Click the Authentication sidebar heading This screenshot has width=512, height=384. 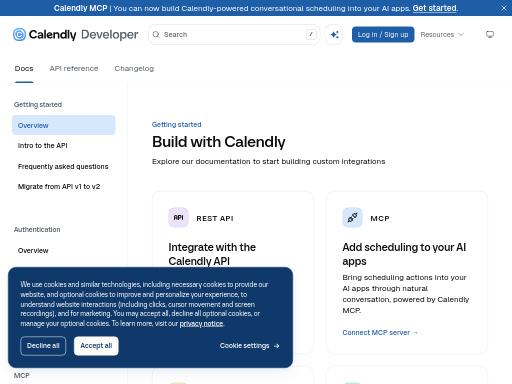click(x=37, y=229)
